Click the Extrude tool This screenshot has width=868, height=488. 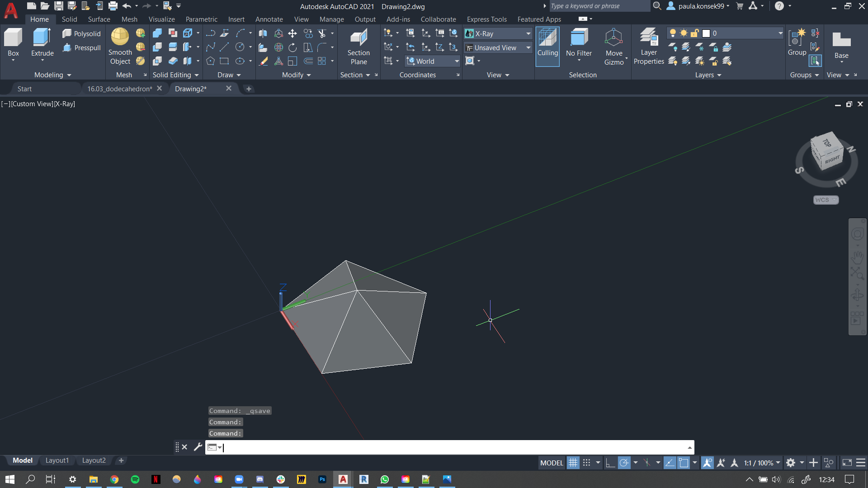tap(42, 42)
